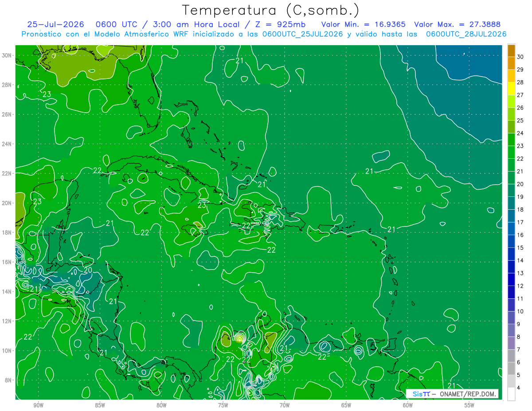Click the color legend value 19
532x411 pixels.
tap(520, 196)
